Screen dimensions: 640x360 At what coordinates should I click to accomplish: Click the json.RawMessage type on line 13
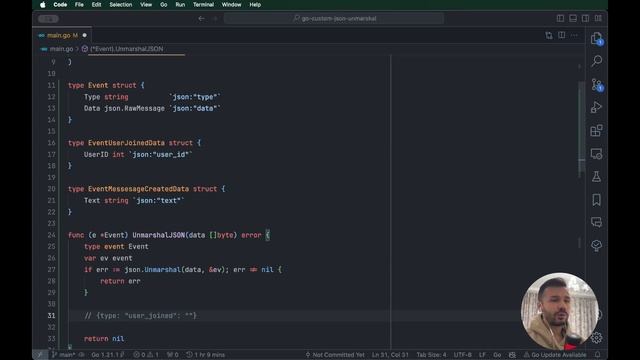(134, 109)
